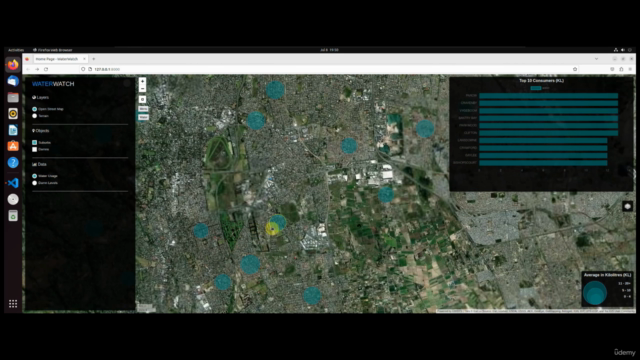This screenshot has width=640, height=360.
Task: Toggle the chart legend series swatch
Action: [x=536, y=88]
